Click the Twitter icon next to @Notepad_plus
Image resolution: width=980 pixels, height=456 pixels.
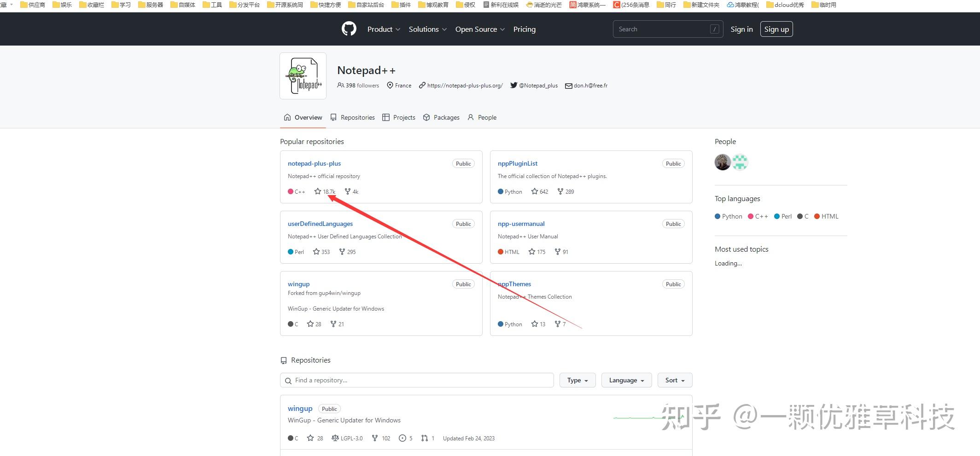click(x=513, y=85)
